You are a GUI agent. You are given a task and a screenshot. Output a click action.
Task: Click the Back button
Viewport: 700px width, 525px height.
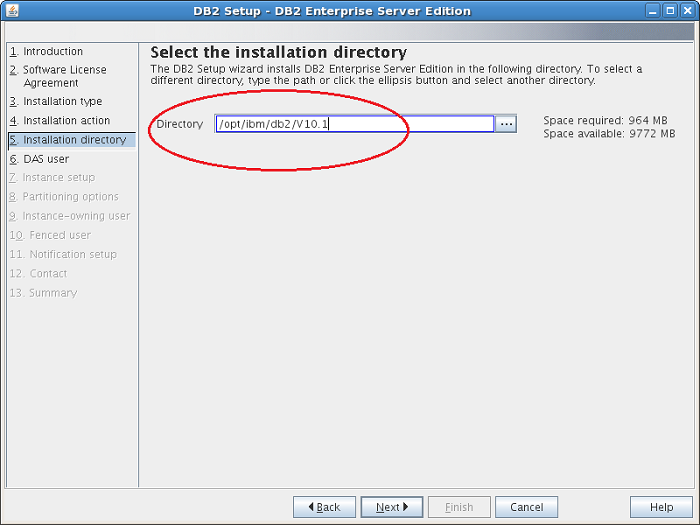(x=324, y=507)
